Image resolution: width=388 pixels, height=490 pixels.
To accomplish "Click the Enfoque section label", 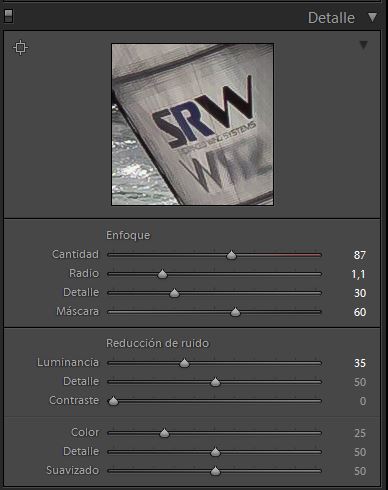I will tap(128, 235).
